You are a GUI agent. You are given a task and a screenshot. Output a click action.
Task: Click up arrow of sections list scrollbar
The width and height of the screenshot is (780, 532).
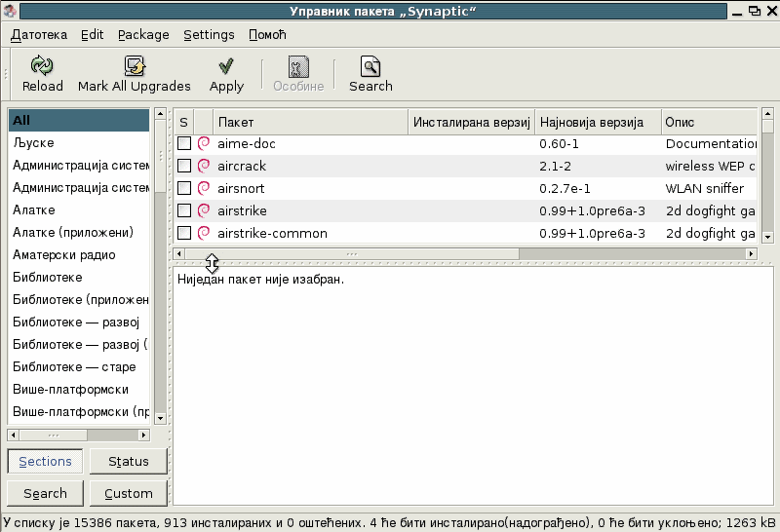[x=160, y=114]
